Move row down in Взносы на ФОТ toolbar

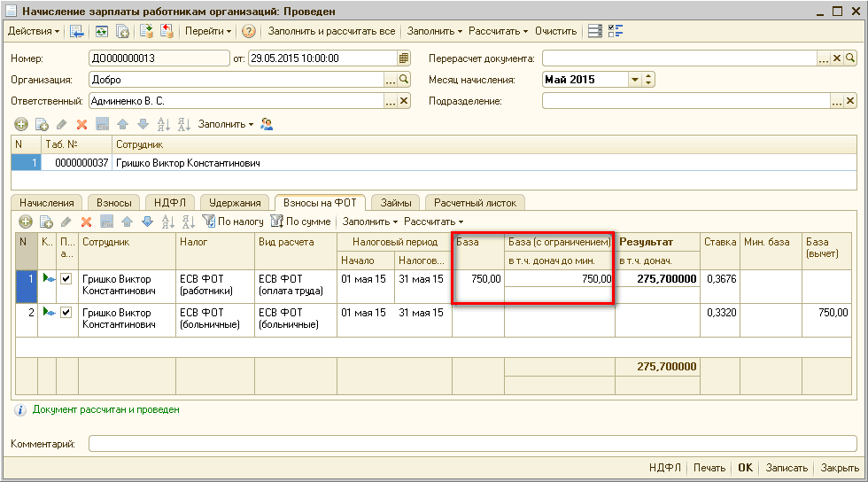pos(147,222)
